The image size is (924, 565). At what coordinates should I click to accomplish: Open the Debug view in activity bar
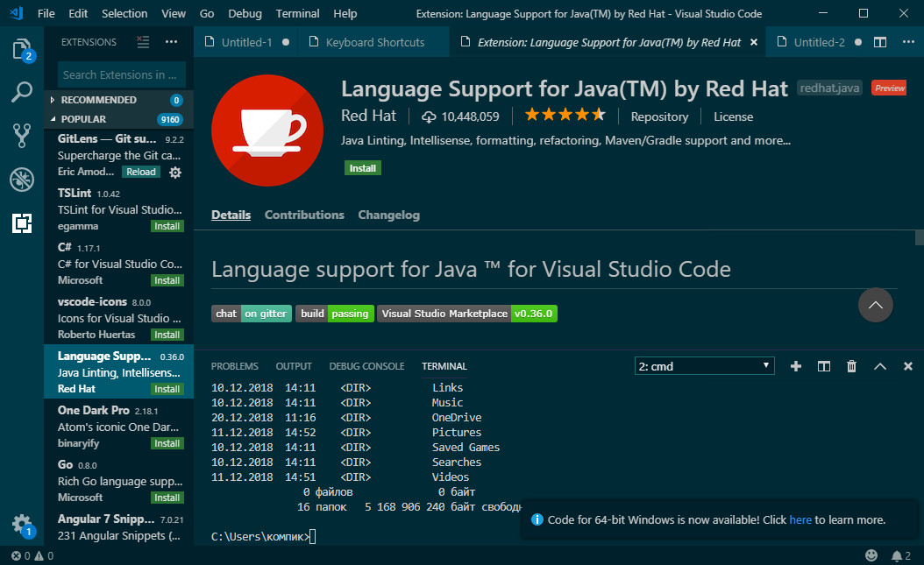22,180
